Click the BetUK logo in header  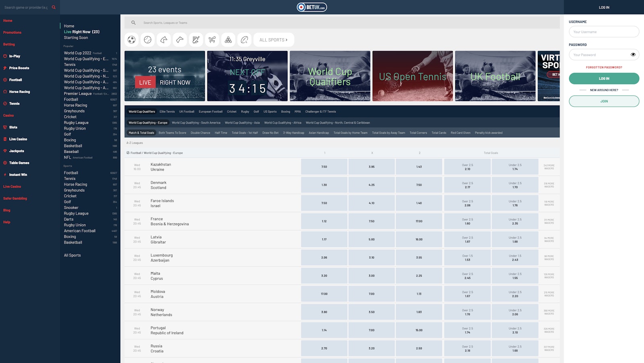pos(312,7)
